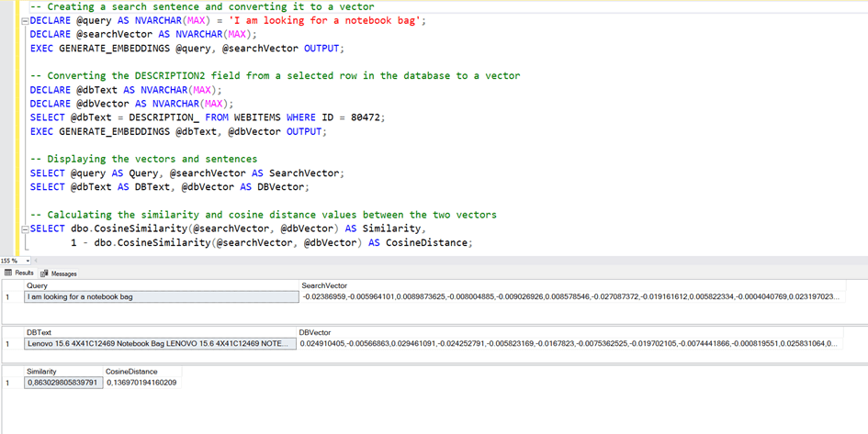
Task: Collapse the SELECT dbo.CosineSimilarity code block
Action: [x=25, y=229]
